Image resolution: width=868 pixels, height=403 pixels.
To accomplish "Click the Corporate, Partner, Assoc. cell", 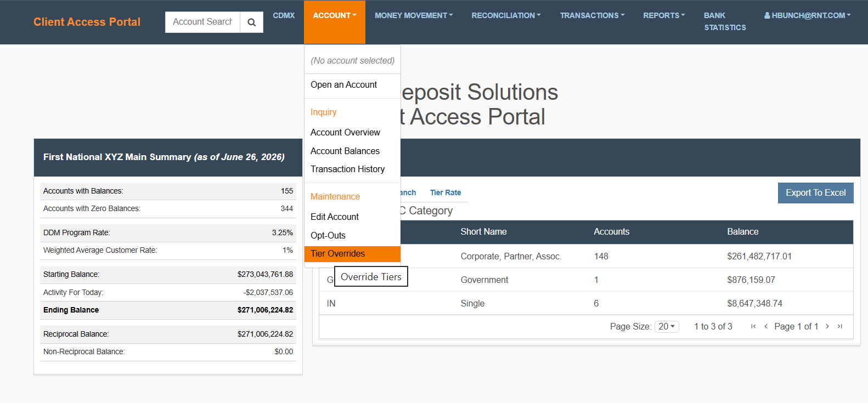I will click(x=511, y=257).
